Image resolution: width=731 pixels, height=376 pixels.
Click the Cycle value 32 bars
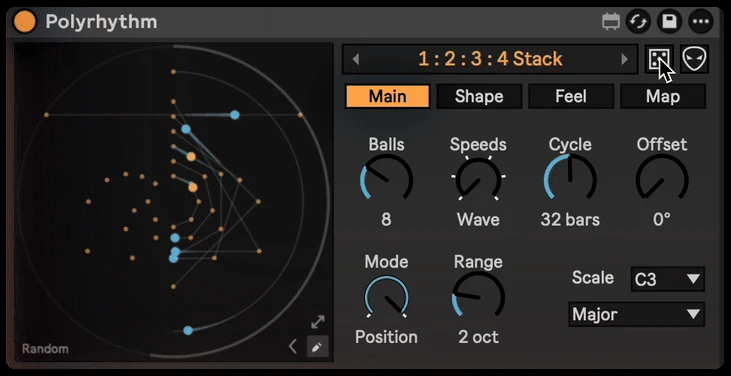(x=570, y=219)
